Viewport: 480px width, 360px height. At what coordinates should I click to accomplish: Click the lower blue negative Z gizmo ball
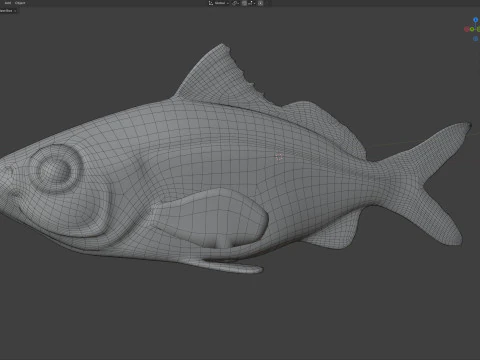tap(476, 39)
